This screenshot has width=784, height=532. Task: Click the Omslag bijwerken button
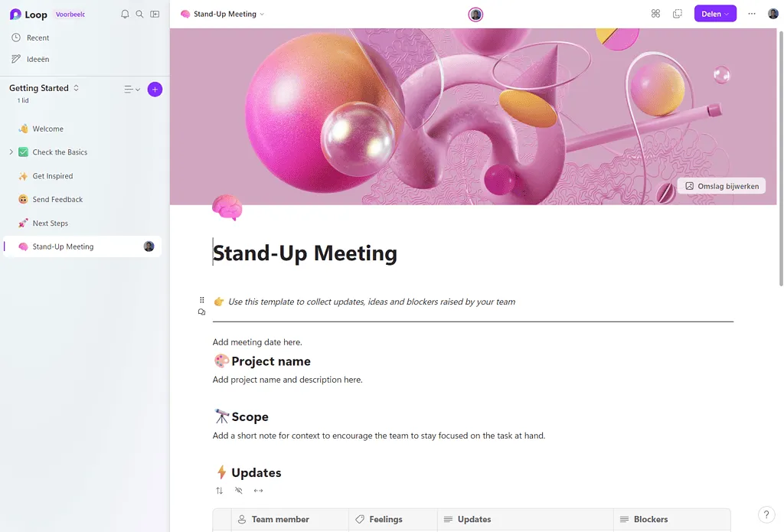(721, 186)
